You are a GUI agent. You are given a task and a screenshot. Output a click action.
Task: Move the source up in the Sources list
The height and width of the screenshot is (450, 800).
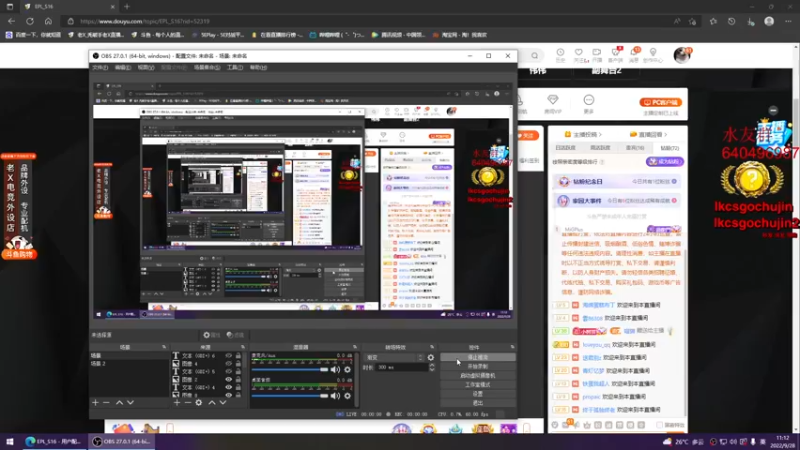pyautogui.click(x=212, y=403)
